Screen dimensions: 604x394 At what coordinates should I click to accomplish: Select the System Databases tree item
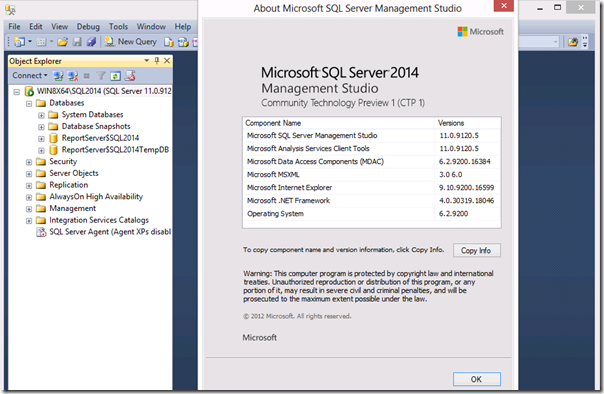pyautogui.click(x=92, y=114)
